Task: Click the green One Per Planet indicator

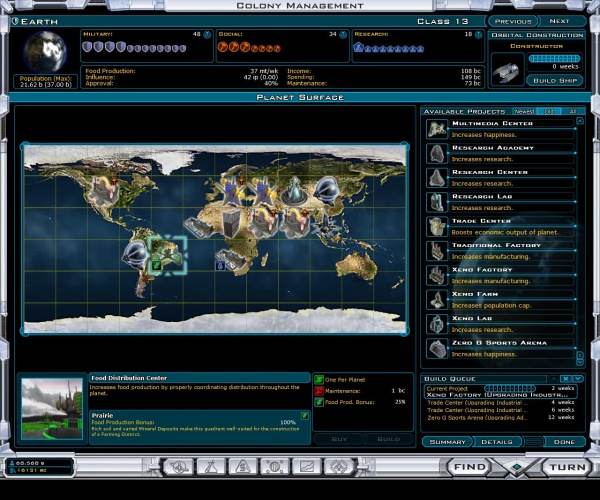Action: [319, 380]
